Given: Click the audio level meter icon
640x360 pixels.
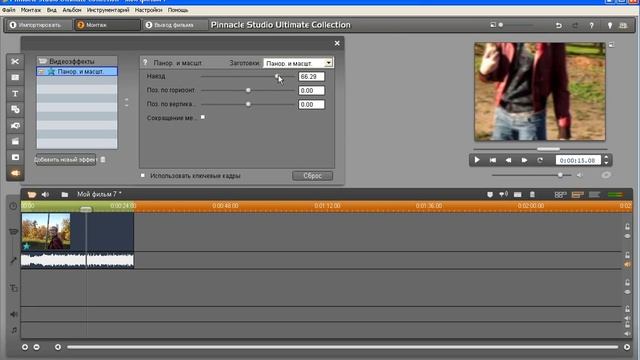Looking at the screenshot, I should tap(615, 195).
